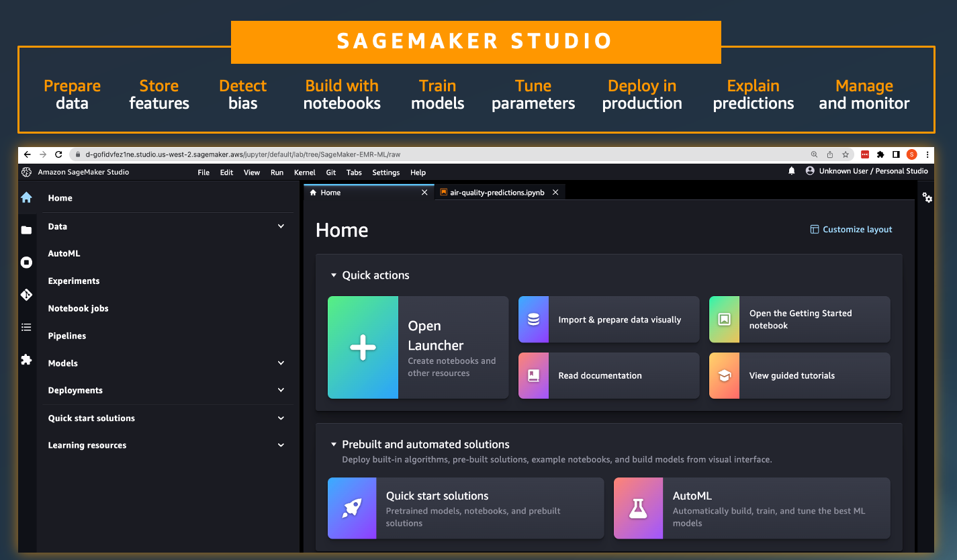Click Import & prepare data visually

pos(608,320)
